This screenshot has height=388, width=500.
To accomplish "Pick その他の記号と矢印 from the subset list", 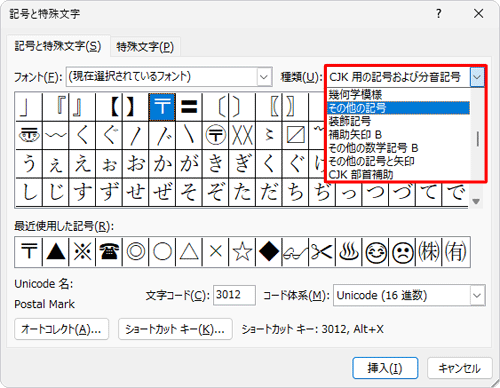I will tap(399, 161).
